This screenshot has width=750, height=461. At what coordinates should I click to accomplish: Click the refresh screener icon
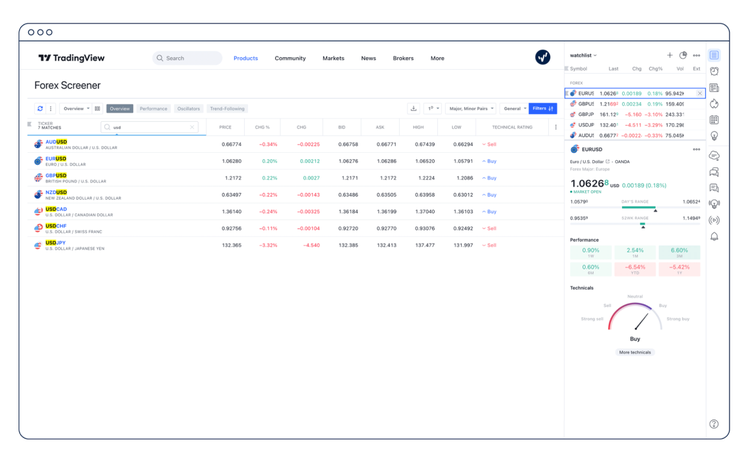point(40,108)
